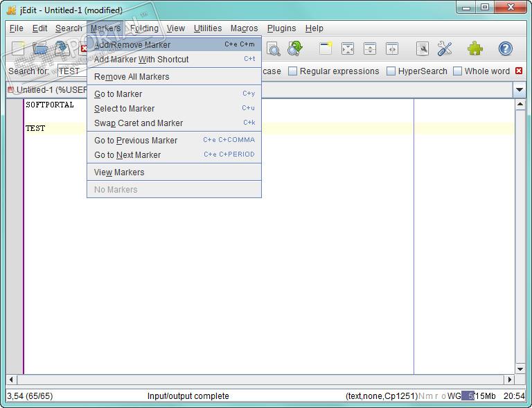Click the Find magnifier toolbar icon

(x=273, y=49)
